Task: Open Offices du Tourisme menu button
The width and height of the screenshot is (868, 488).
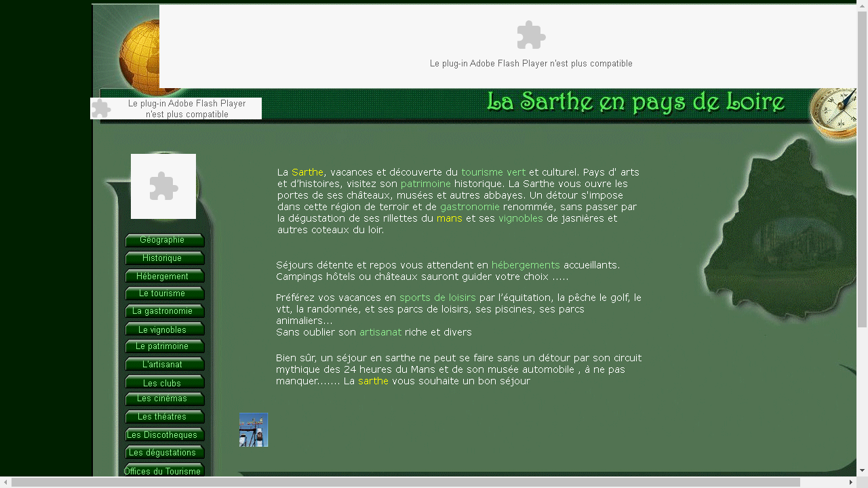Action: (x=163, y=471)
